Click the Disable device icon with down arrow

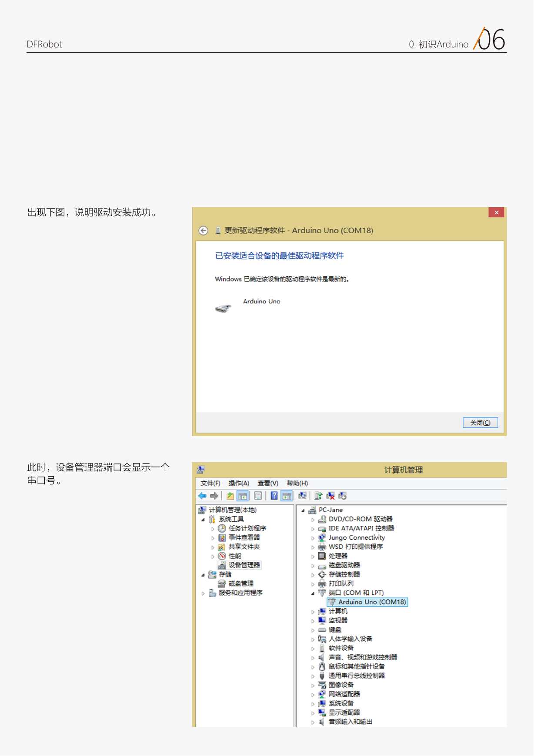click(x=343, y=496)
